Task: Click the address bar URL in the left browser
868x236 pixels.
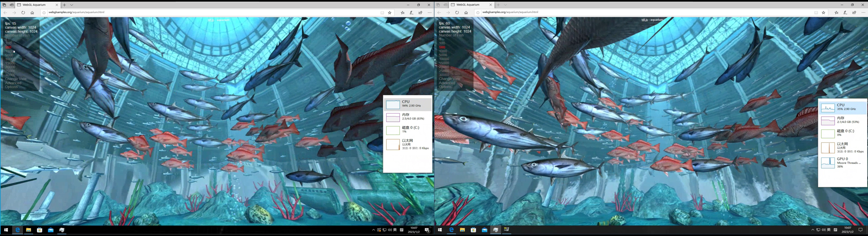Action: tap(76, 12)
